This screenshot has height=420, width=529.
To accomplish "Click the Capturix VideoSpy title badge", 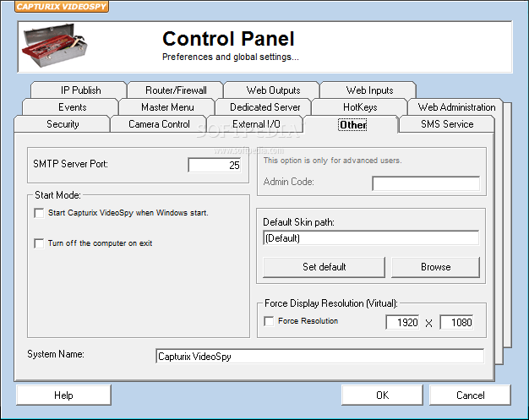I will click(62, 7).
